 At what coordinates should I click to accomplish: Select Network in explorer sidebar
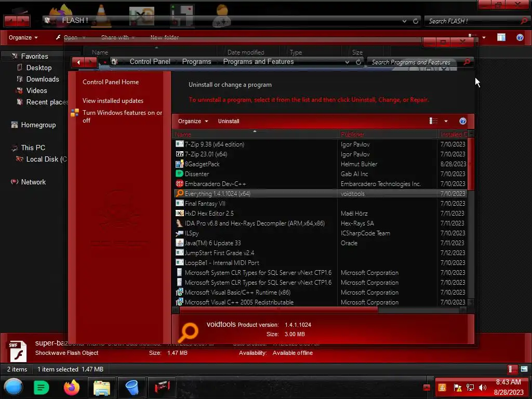click(x=33, y=182)
